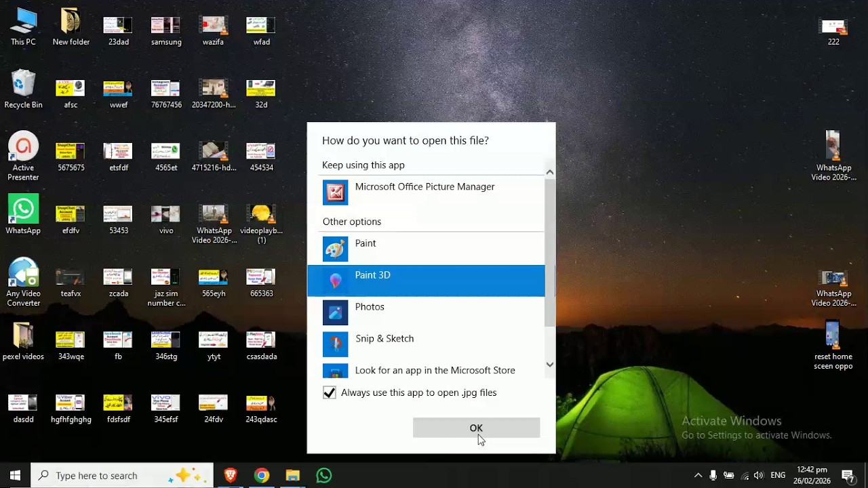Image resolution: width=868 pixels, height=488 pixels.
Task: Select the 5675675 image file
Action: (71, 157)
